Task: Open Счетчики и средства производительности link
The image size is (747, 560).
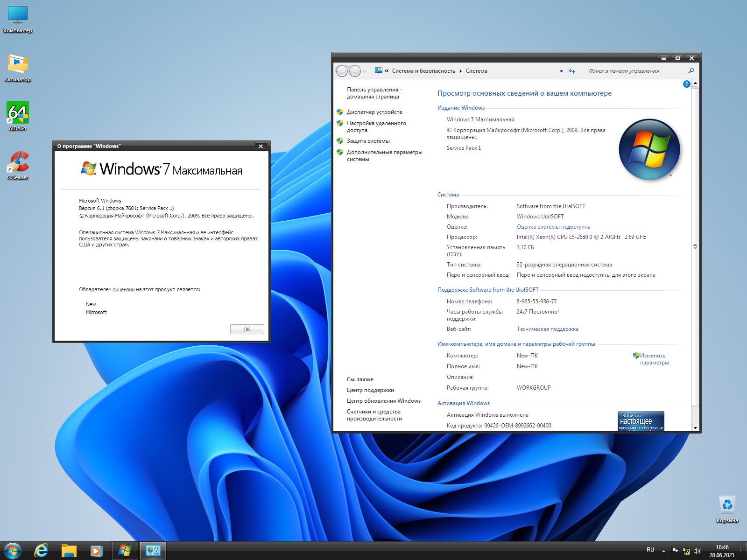Action: click(374, 415)
